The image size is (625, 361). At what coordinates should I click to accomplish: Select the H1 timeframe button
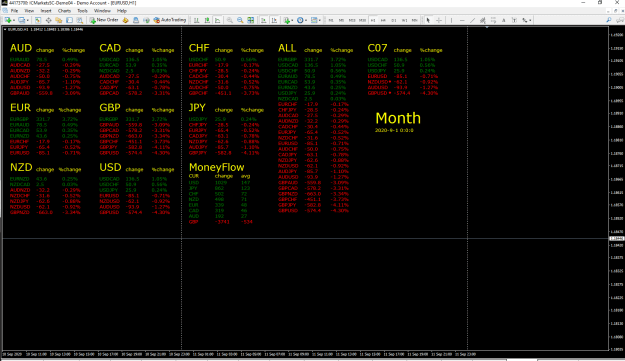[373, 20]
